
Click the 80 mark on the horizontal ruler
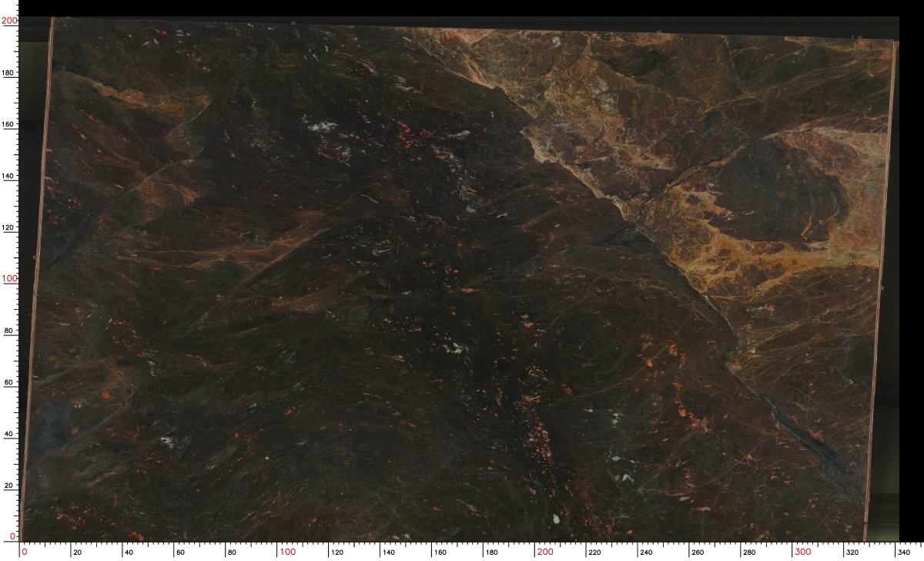[233, 553]
